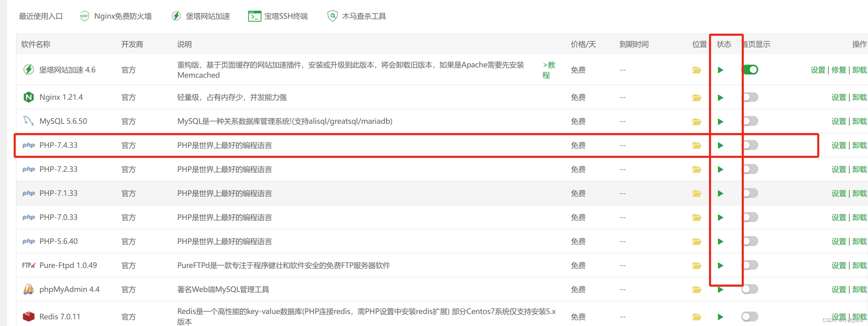Enable homepage display for PHP-7.1.33
The height and width of the screenshot is (326, 868).
coord(750,193)
